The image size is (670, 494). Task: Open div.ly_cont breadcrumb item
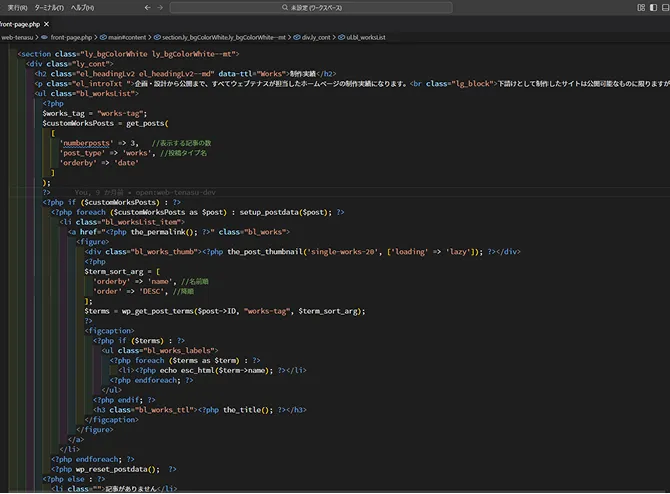(x=316, y=38)
